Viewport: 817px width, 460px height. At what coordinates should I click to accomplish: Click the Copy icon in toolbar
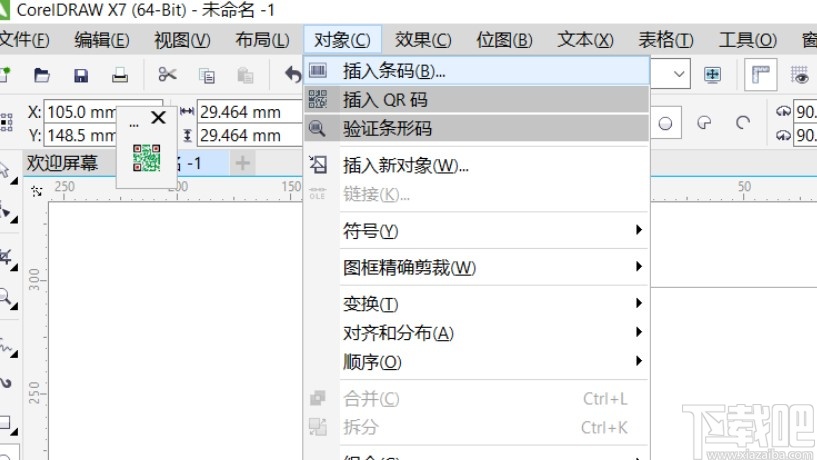(206, 76)
